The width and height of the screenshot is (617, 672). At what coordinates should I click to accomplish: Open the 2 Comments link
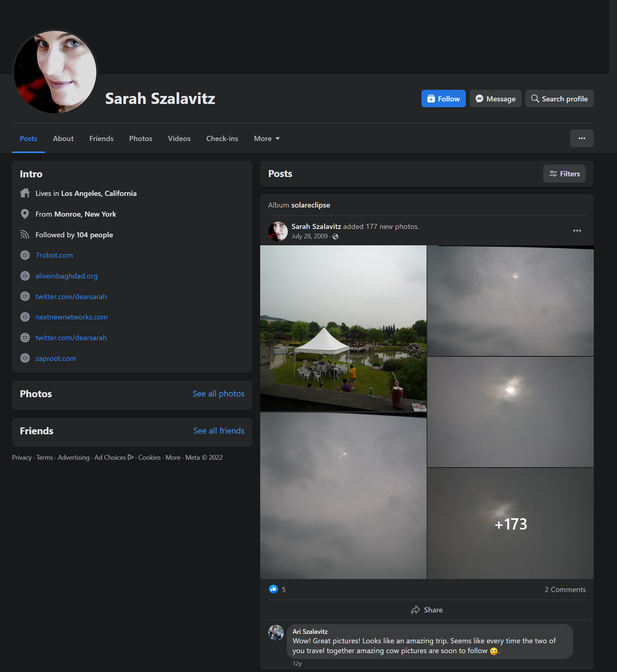[x=565, y=589]
